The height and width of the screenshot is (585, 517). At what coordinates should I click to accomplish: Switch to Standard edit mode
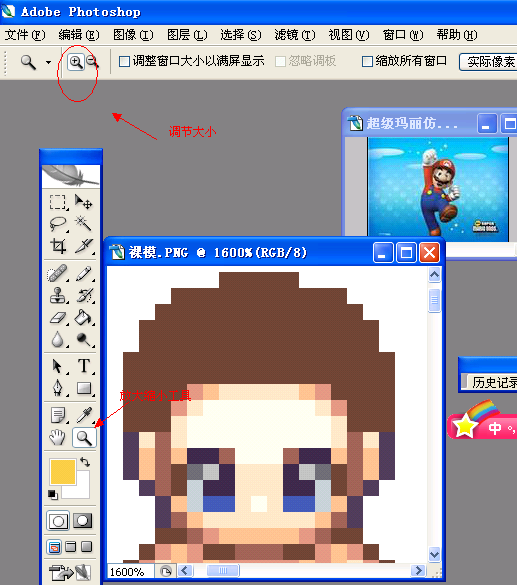58,521
